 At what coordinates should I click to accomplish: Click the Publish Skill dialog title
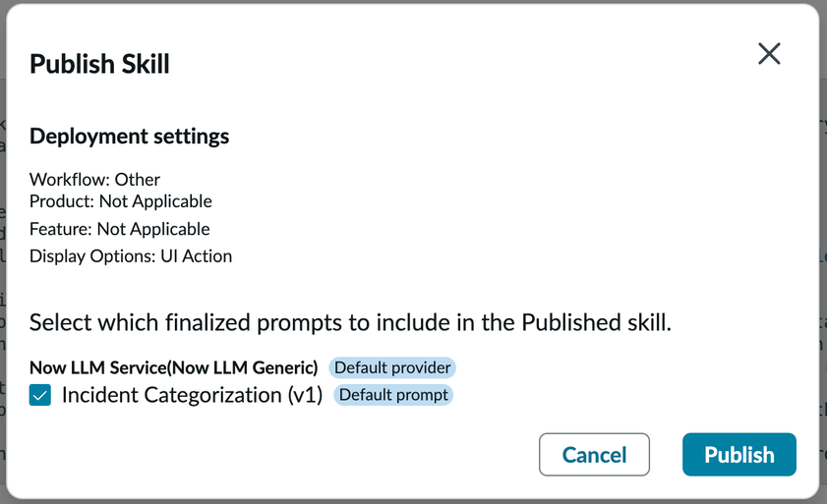(x=99, y=65)
